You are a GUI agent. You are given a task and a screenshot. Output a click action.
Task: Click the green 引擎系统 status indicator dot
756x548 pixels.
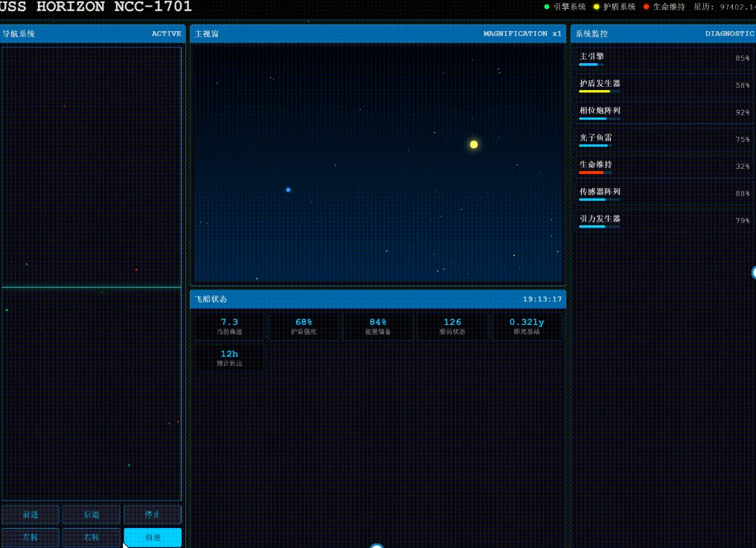tap(546, 7)
